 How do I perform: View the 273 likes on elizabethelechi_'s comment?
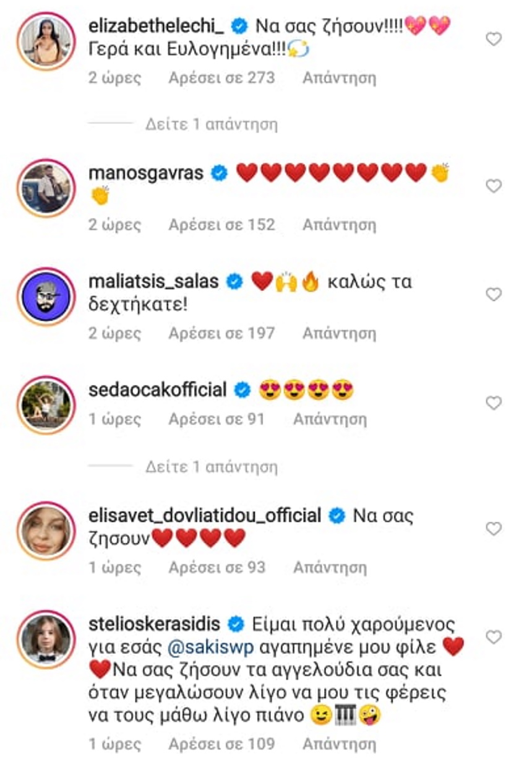click(221, 78)
